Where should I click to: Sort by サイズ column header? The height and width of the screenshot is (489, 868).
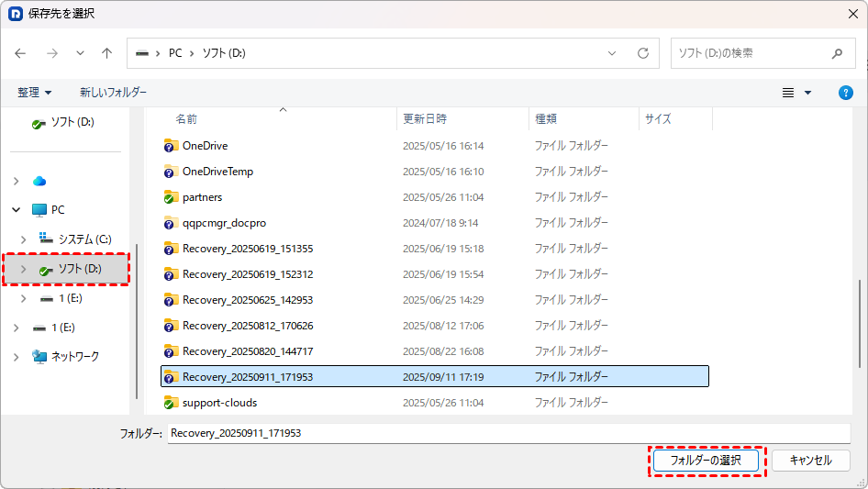tap(658, 119)
